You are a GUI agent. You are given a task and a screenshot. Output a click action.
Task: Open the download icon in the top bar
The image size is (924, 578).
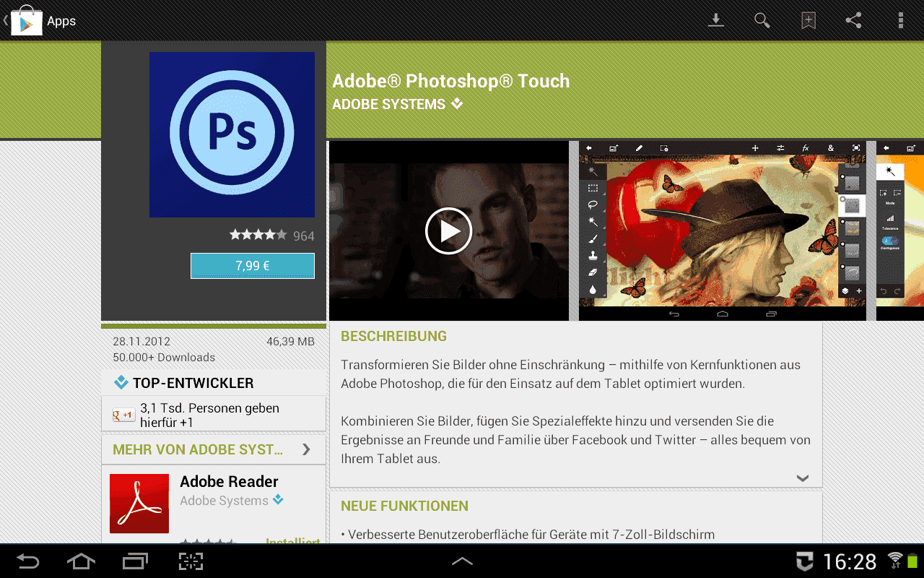[x=715, y=20]
